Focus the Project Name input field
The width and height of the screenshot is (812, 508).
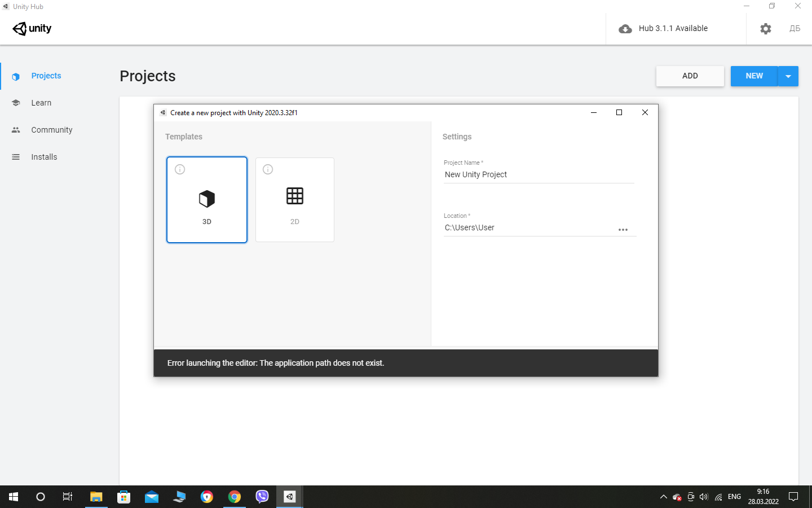(539, 175)
